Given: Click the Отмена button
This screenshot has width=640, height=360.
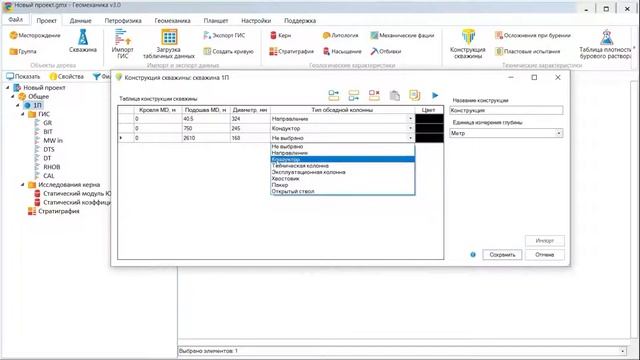Looking at the screenshot, I should (544, 255).
